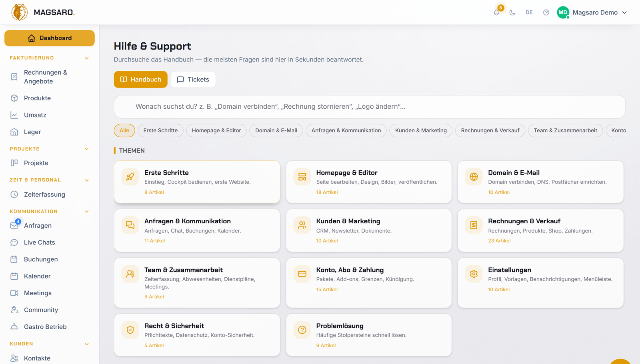
Task: Select the Alle filter chip
Action: pos(124,131)
